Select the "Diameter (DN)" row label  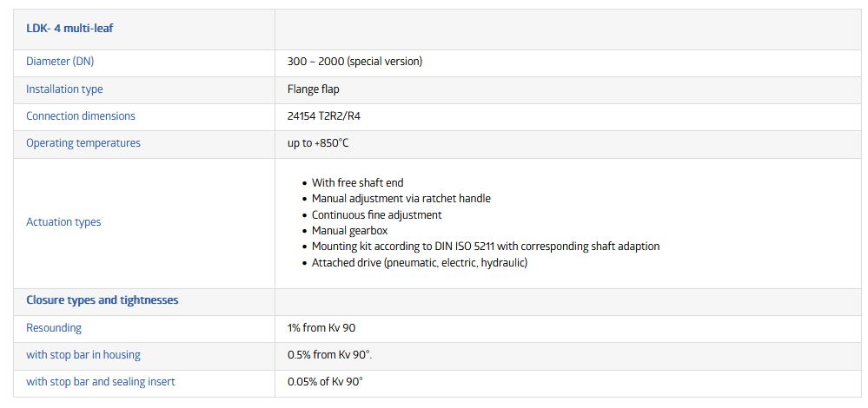coord(60,62)
